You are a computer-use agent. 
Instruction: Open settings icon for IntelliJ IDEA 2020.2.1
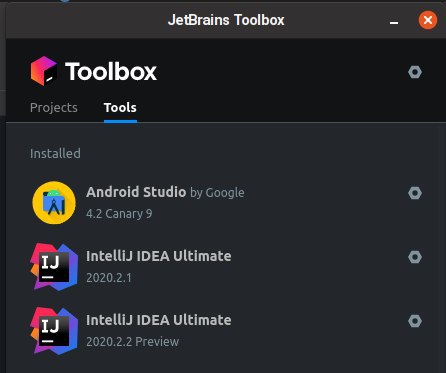(x=415, y=257)
